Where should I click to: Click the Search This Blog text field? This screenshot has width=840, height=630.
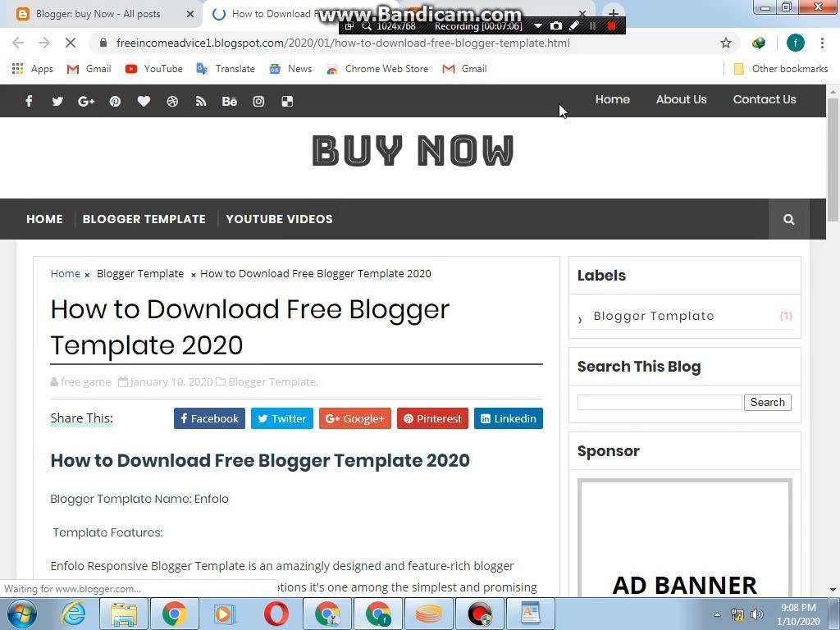[x=660, y=402]
